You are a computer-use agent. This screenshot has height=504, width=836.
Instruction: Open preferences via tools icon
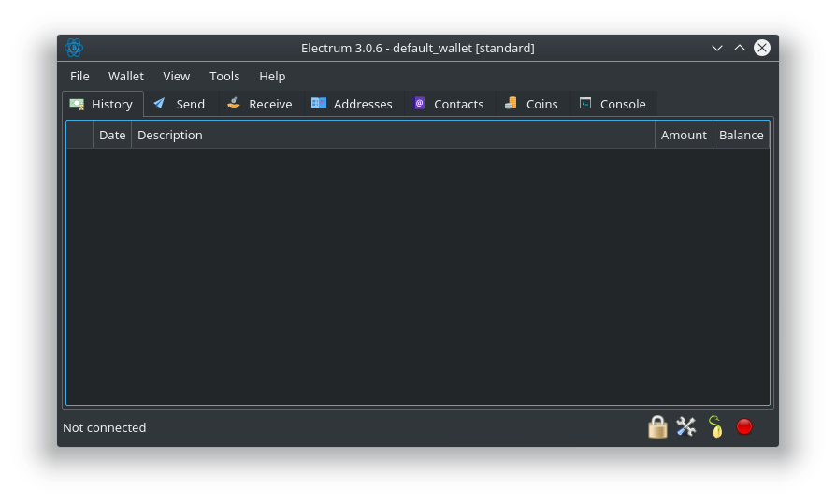(x=686, y=427)
